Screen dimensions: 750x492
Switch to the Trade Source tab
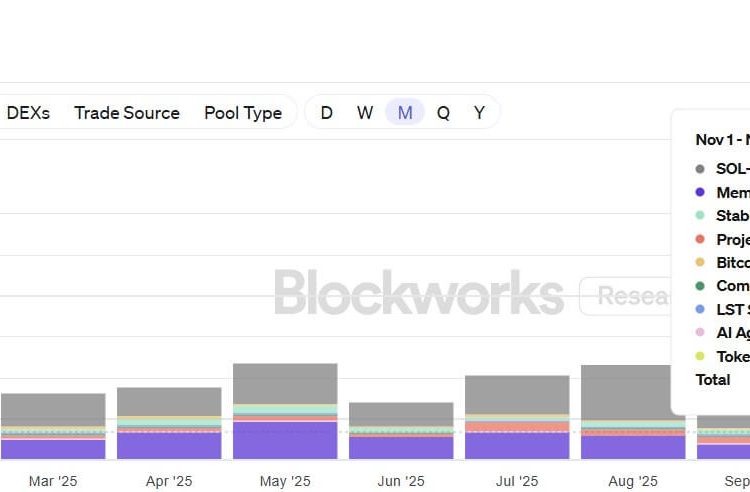coord(126,113)
